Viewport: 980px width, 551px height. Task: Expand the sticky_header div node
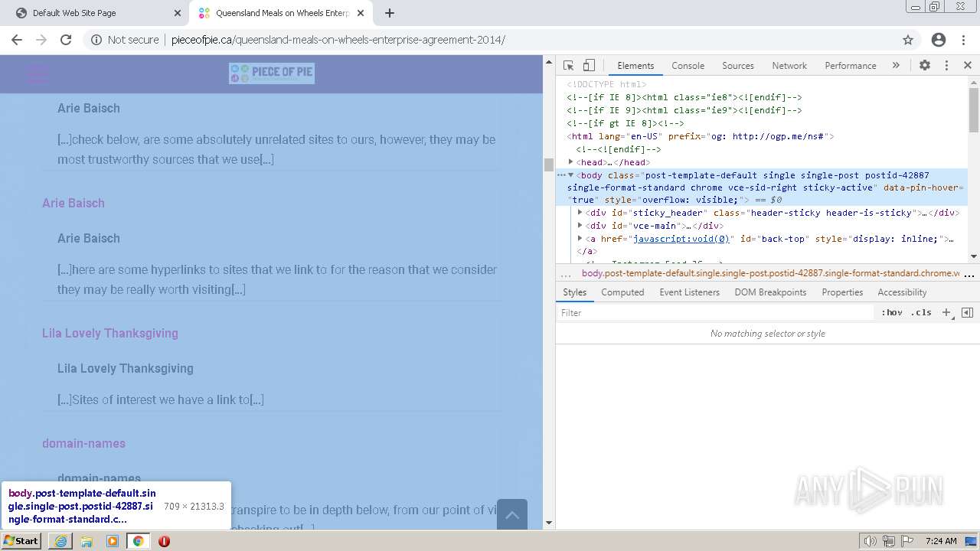coord(580,213)
